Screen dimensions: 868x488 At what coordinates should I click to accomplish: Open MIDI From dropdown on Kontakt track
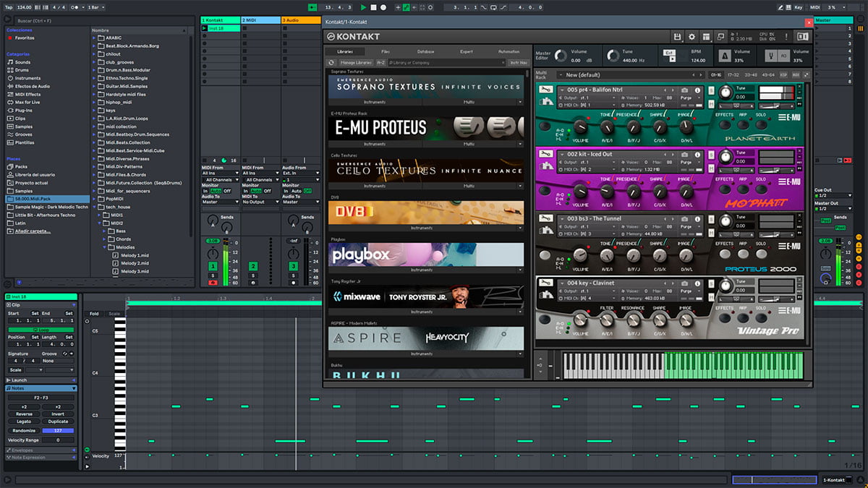pos(220,174)
